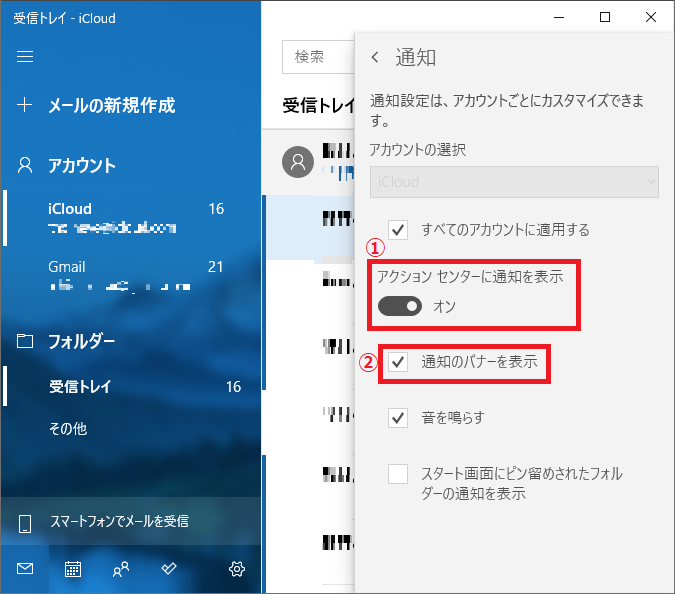Click the アカウントの選択 label
675x594 pixels.
click(418, 150)
